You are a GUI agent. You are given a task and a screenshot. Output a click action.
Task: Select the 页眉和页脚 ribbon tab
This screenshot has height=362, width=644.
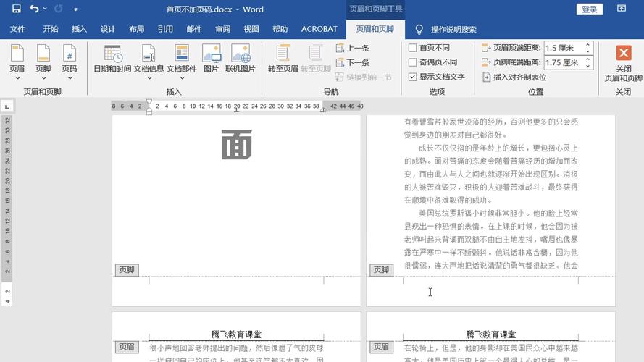click(x=375, y=29)
